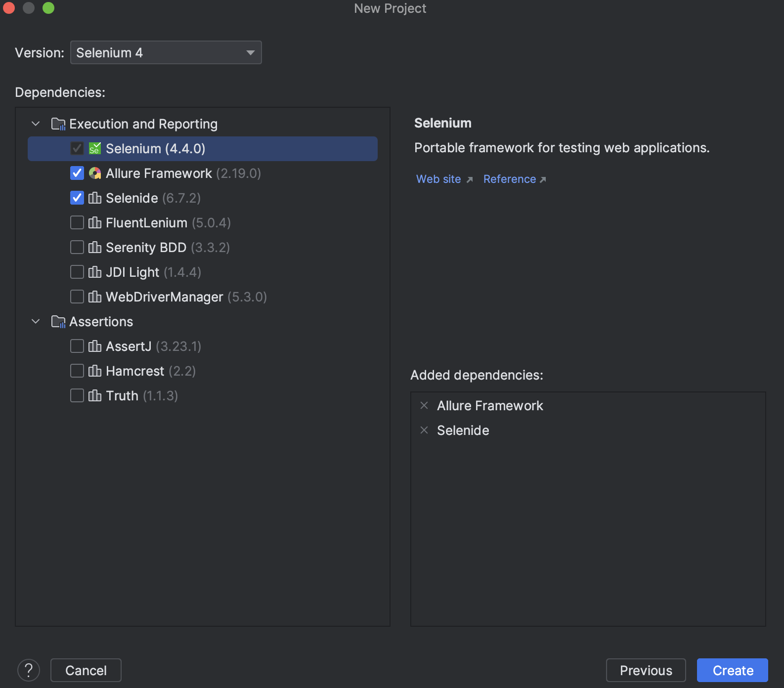Collapse the Execution and Reporting group

[x=36, y=124]
